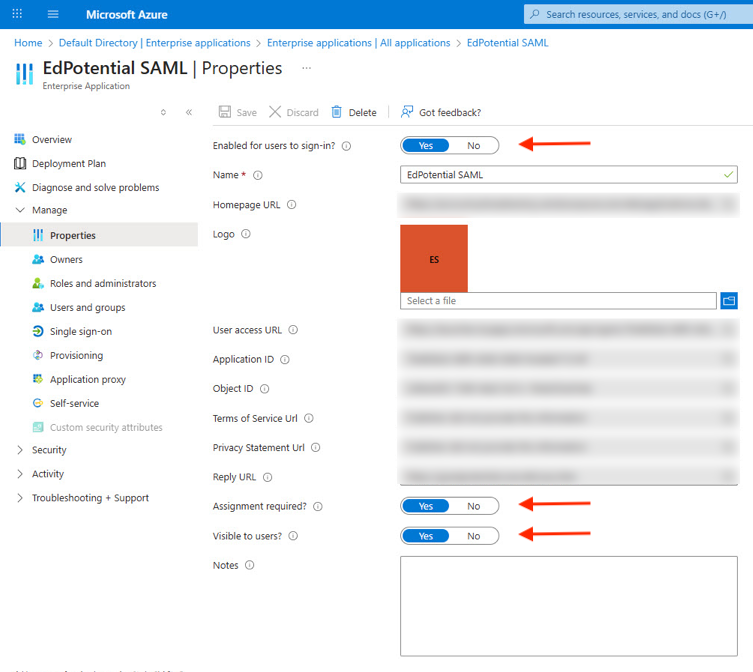Image resolution: width=753 pixels, height=672 pixels.
Task: Expand the Security section
Action: pos(20,450)
